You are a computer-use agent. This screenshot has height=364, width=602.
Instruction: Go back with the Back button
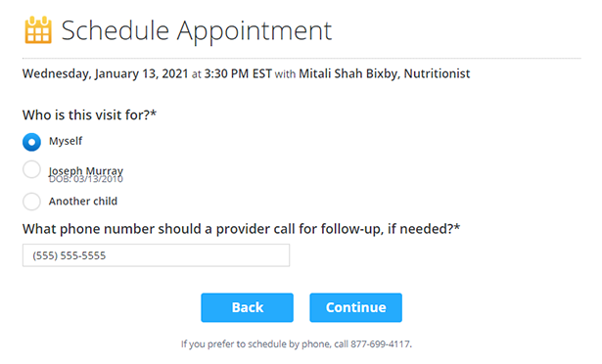point(248,307)
